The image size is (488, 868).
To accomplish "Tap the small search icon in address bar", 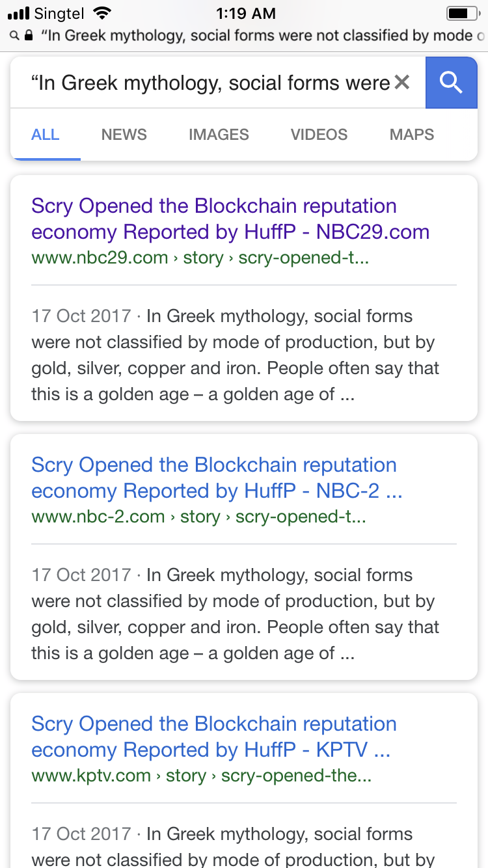I will pyautogui.click(x=14, y=36).
